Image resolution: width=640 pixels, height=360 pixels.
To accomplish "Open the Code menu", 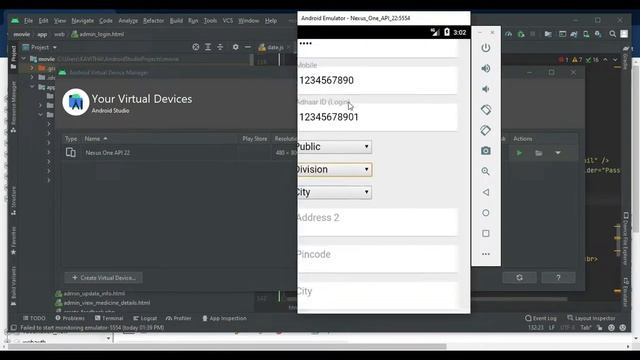I will (x=106, y=20).
